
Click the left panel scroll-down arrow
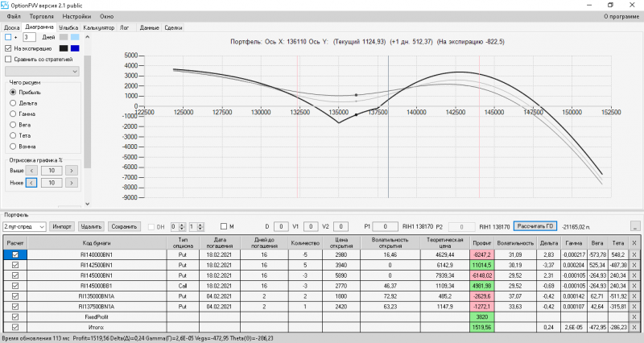[87, 204]
